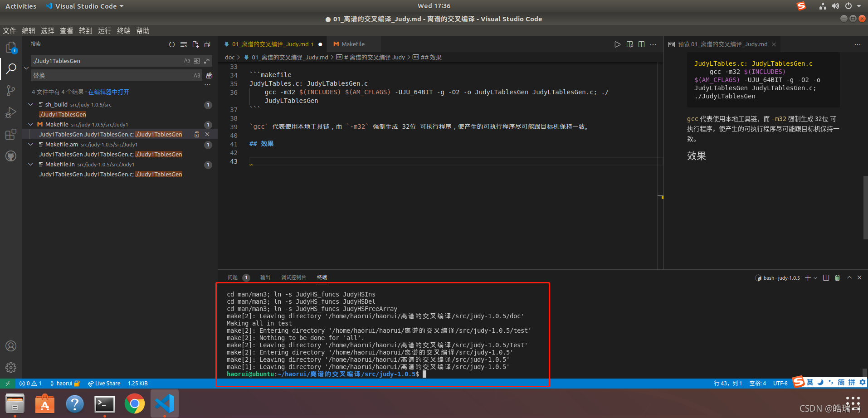Image resolution: width=868 pixels, height=418 pixels.
Task: Toggle Match Case in search box
Action: pos(187,61)
